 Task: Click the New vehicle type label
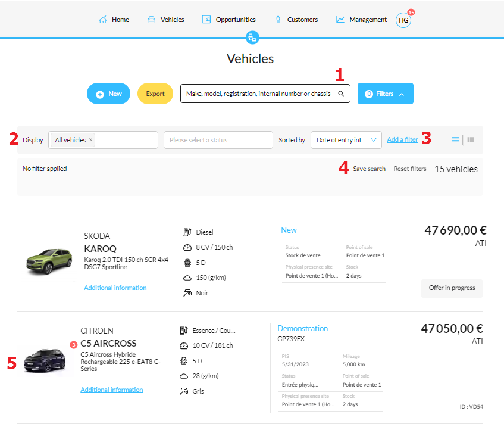tap(289, 230)
